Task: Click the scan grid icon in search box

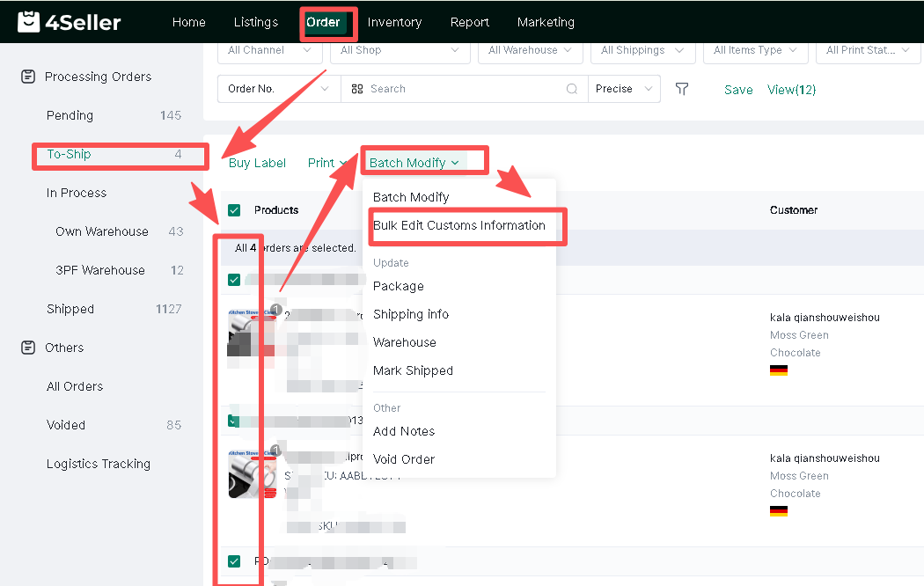Action: [357, 89]
